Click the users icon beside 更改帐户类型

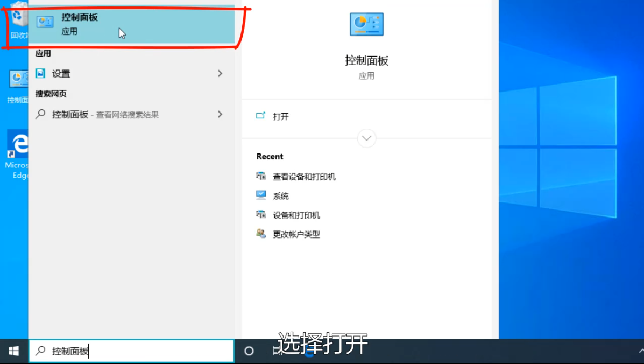(261, 233)
